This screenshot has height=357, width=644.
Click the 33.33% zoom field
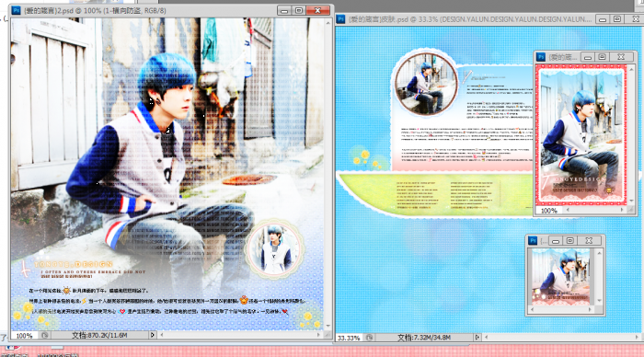click(x=349, y=338)
